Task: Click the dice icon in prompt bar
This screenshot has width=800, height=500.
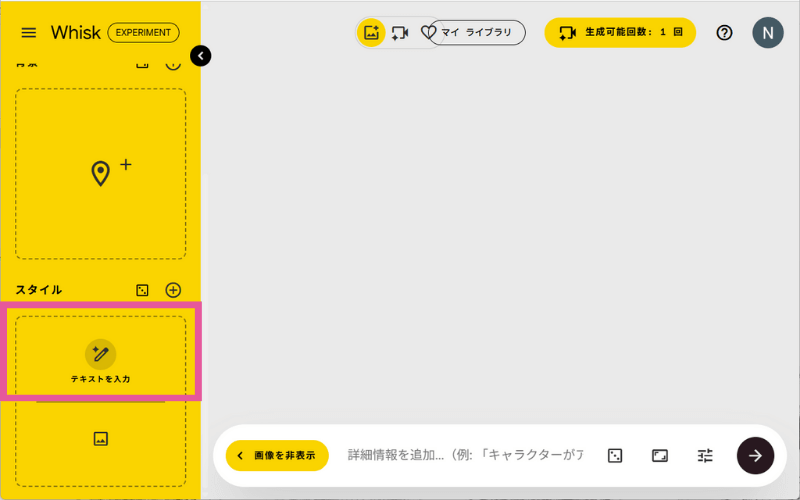Action: coord(615,456)
